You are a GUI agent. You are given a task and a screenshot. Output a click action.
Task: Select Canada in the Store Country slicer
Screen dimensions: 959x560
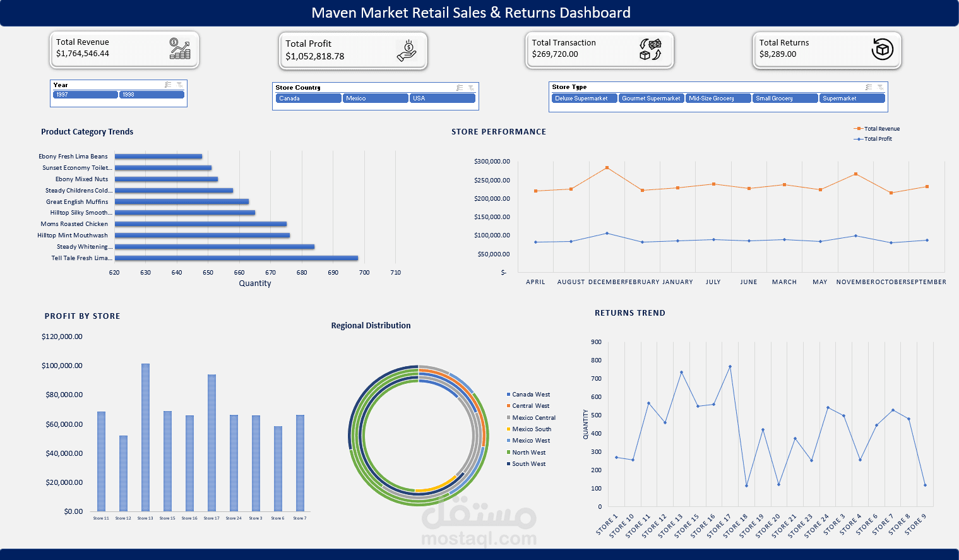point(309,98)
